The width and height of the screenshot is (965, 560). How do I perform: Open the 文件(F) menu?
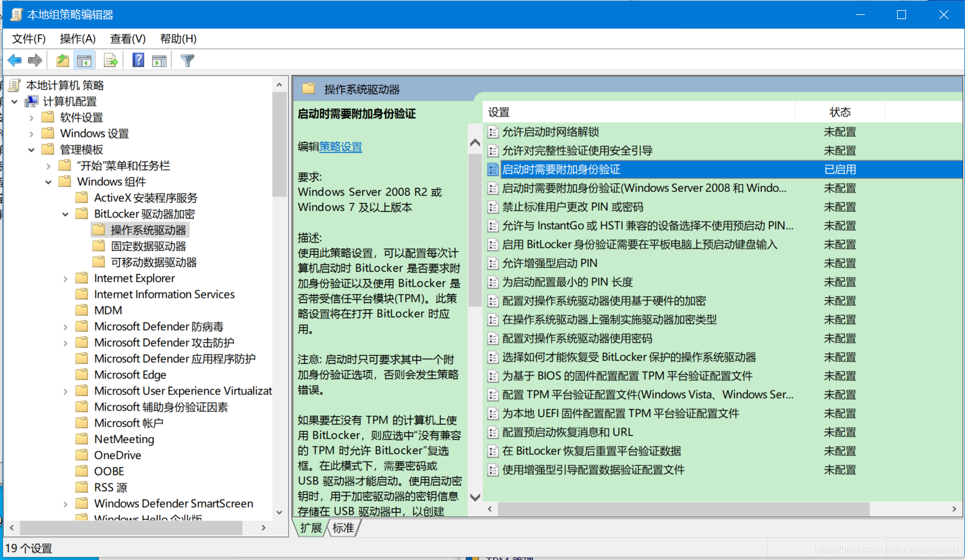(x=29, y=39)
